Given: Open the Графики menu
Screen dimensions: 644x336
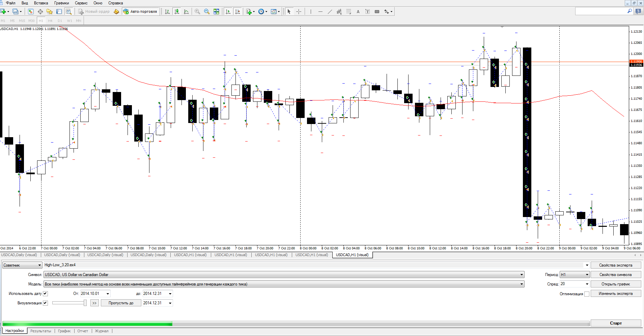Looking at the screenshot, I should click(61, 3).
